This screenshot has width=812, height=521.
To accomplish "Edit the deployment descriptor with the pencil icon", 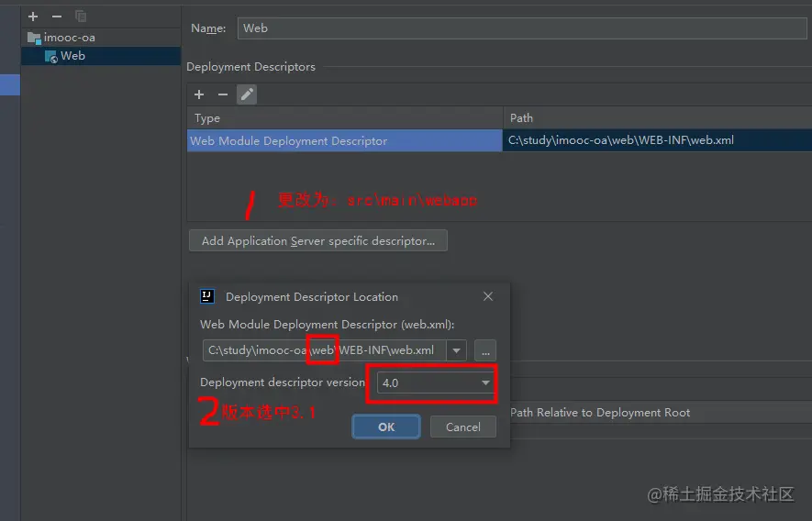I will click(x=247, y=94).
